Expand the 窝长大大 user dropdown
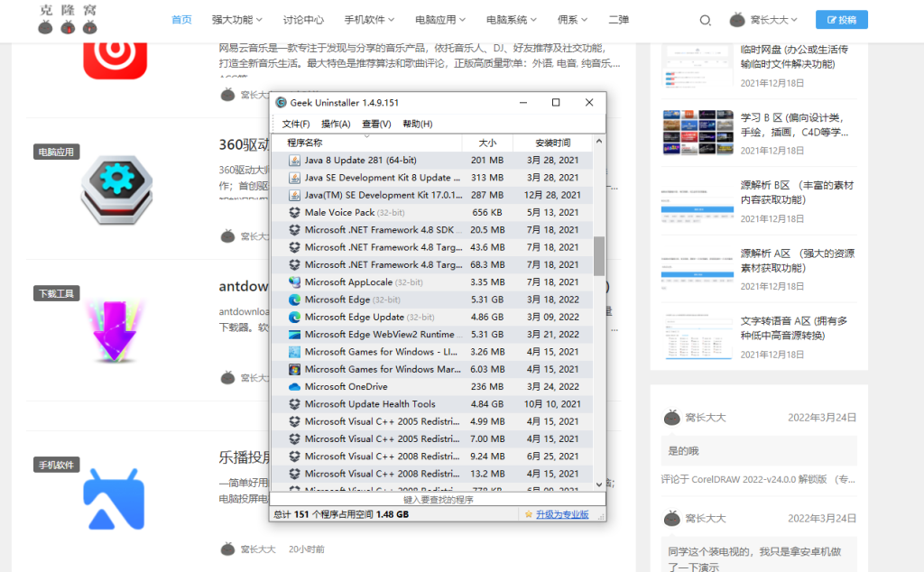Screen dimensions: 924x572 773,20
